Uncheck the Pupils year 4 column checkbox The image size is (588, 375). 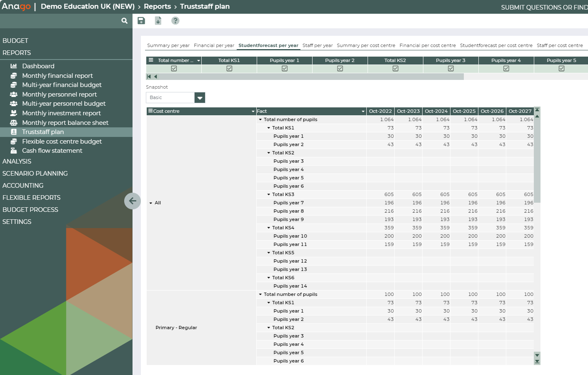click(x=506, y=69)
